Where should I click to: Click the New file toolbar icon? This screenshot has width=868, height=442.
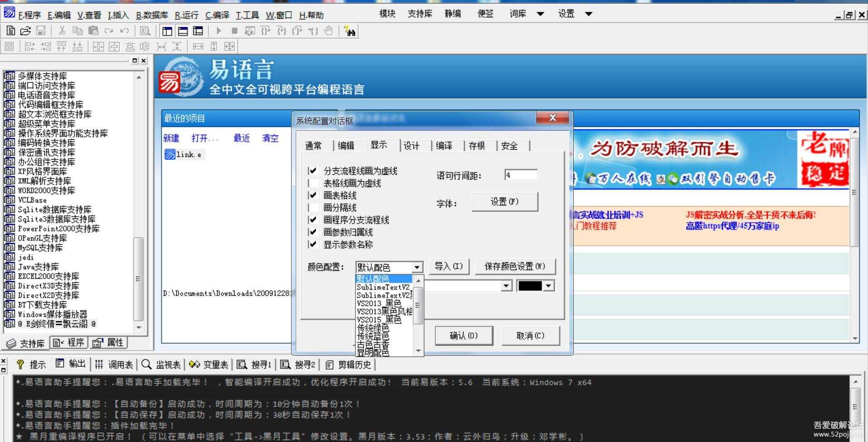(10, 31)
